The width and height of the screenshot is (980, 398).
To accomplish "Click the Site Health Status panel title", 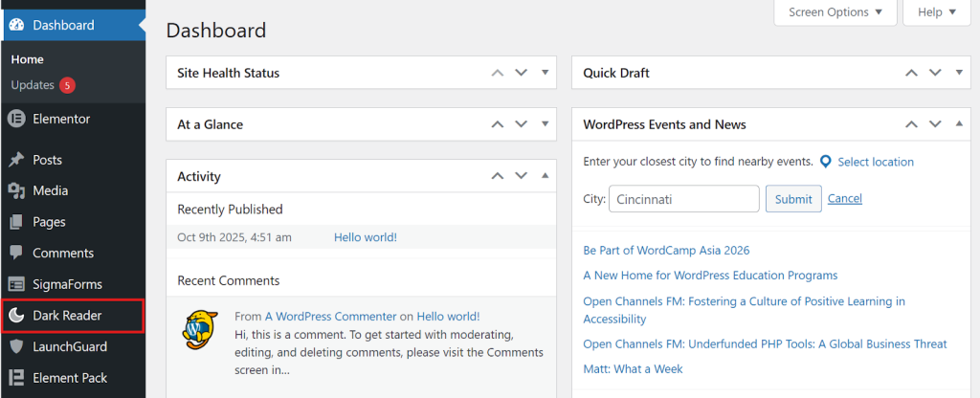I will click(x=228, y=73).
